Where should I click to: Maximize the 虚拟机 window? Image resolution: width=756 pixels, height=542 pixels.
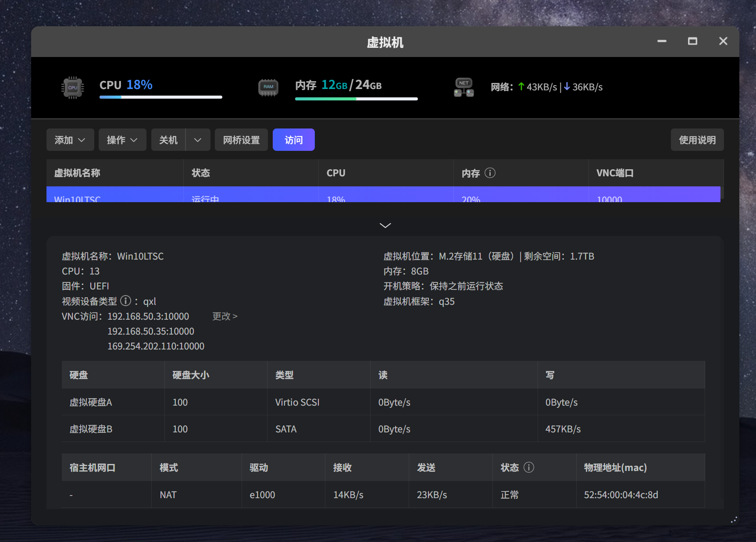tap(692, 41)
